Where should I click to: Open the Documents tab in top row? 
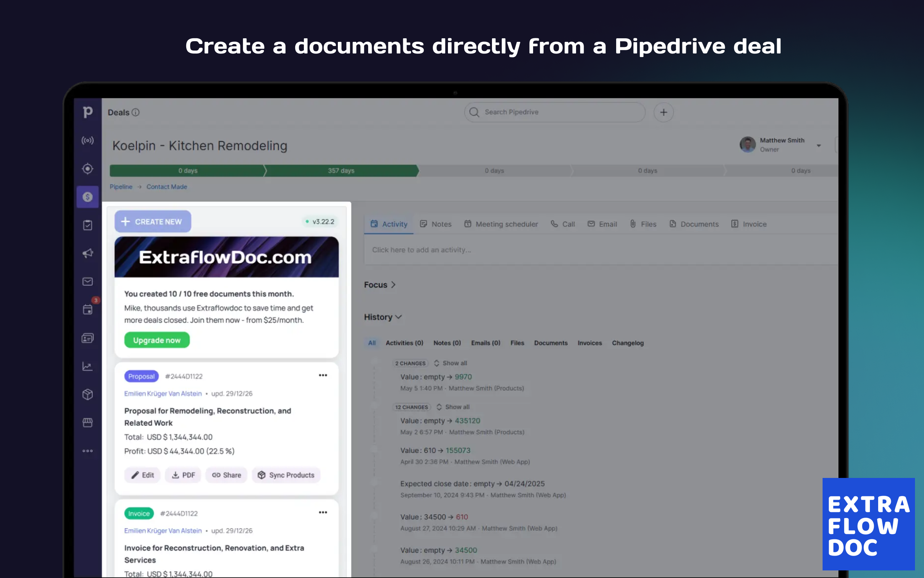click(x=694, y=224)
